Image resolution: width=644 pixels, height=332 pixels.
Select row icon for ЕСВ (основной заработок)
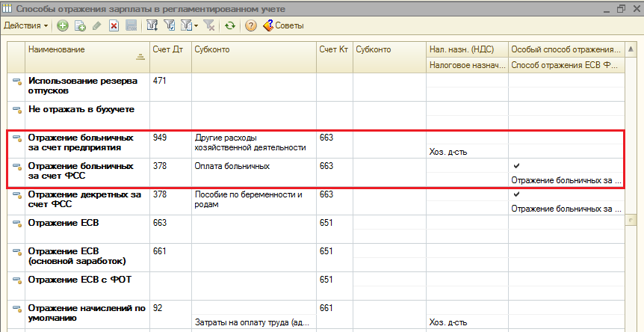tap(17, 251)
